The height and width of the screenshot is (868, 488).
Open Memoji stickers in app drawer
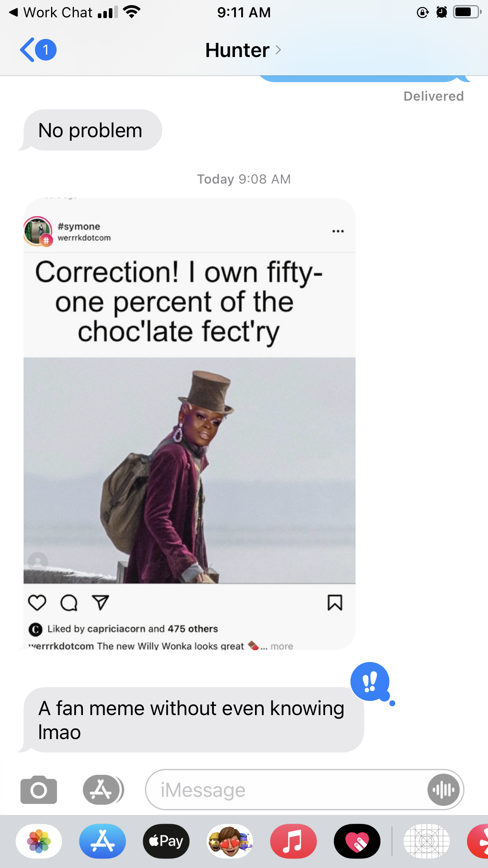tap(230, 841)
